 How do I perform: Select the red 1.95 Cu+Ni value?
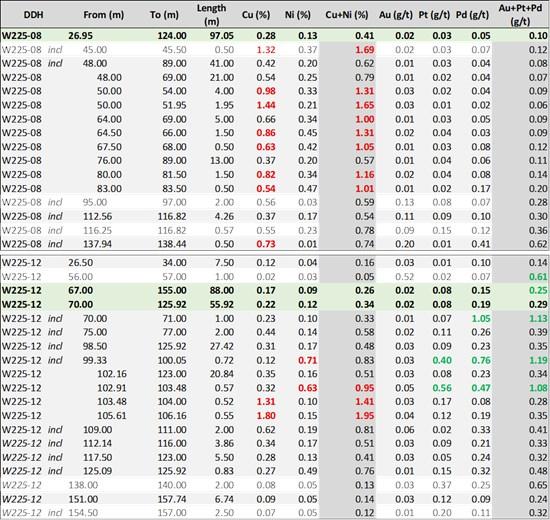pos(364,416)
